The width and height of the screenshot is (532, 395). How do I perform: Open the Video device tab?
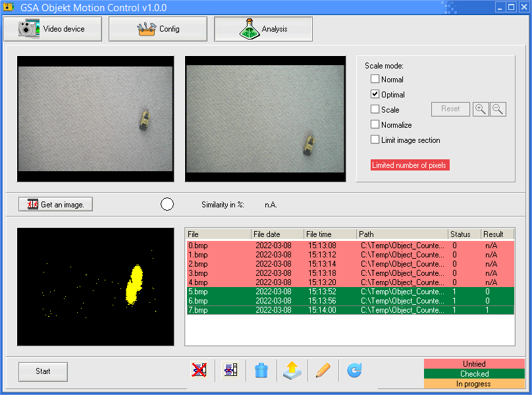coord(53,29)
